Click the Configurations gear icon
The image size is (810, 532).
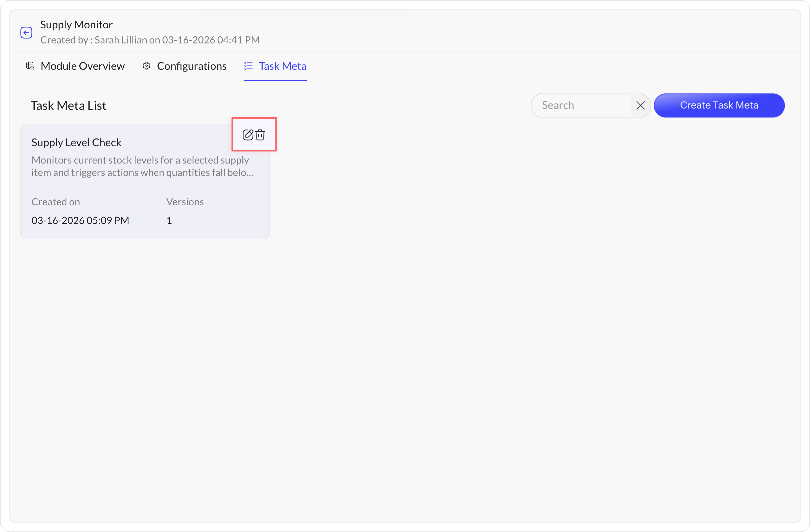146,66
